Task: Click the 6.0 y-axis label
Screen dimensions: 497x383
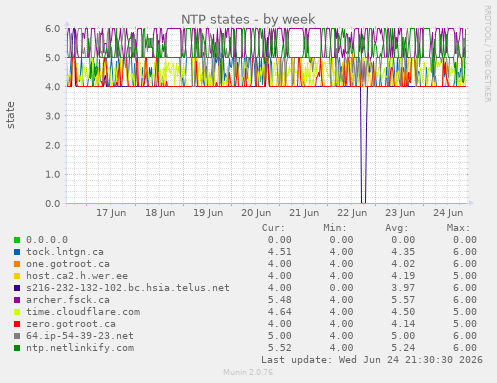Action: point(53,28)
